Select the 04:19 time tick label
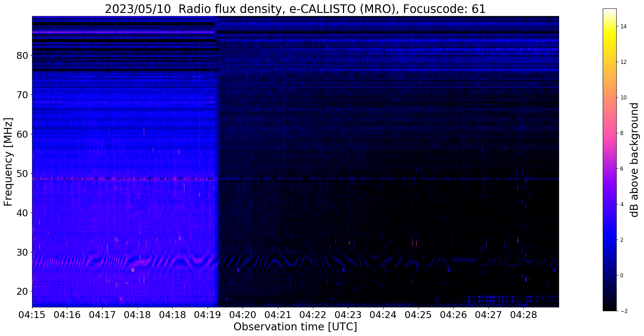Screen dimensions: 644x336 coord(208,315)
